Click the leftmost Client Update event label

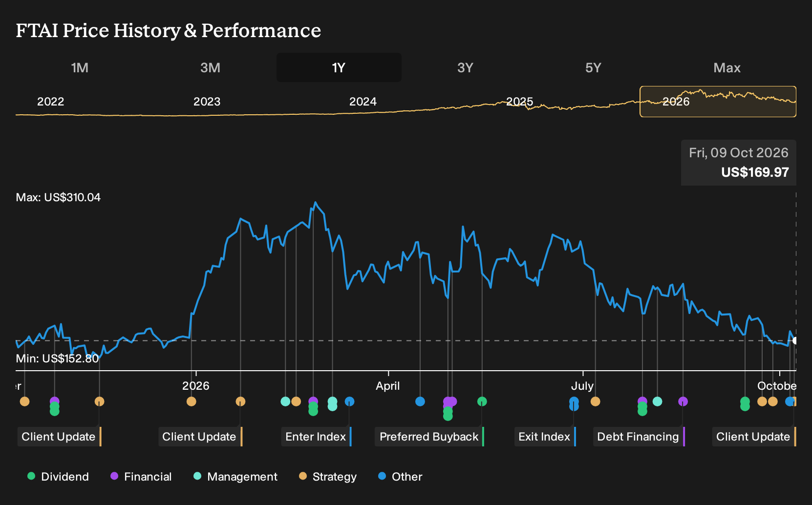coord(60,437)
